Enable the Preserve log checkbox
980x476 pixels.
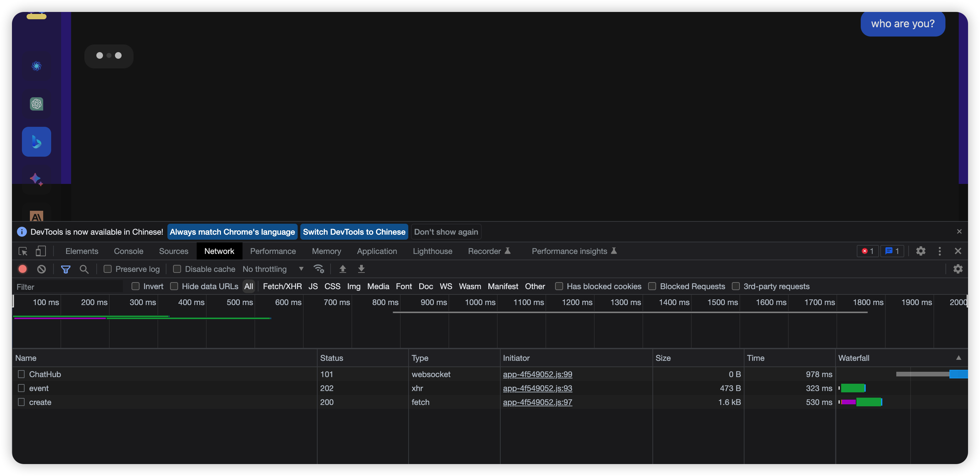click(x=108, y=269)
